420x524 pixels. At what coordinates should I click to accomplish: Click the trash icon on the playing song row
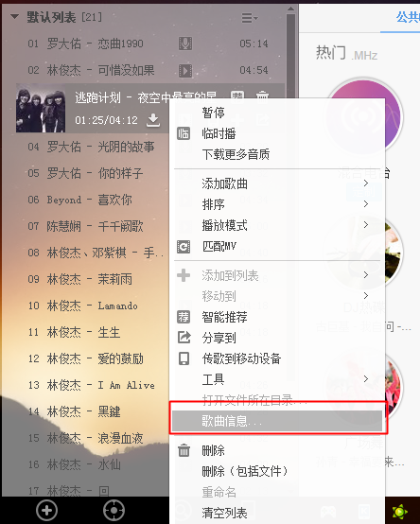[262, 95]
